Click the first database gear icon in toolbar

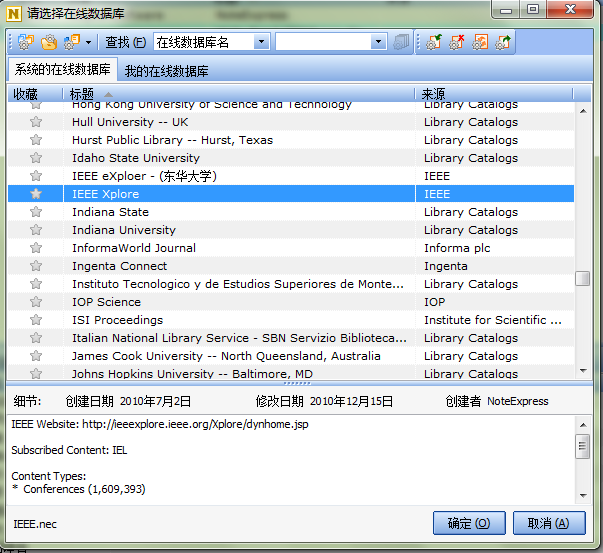(x=26, y=42)
